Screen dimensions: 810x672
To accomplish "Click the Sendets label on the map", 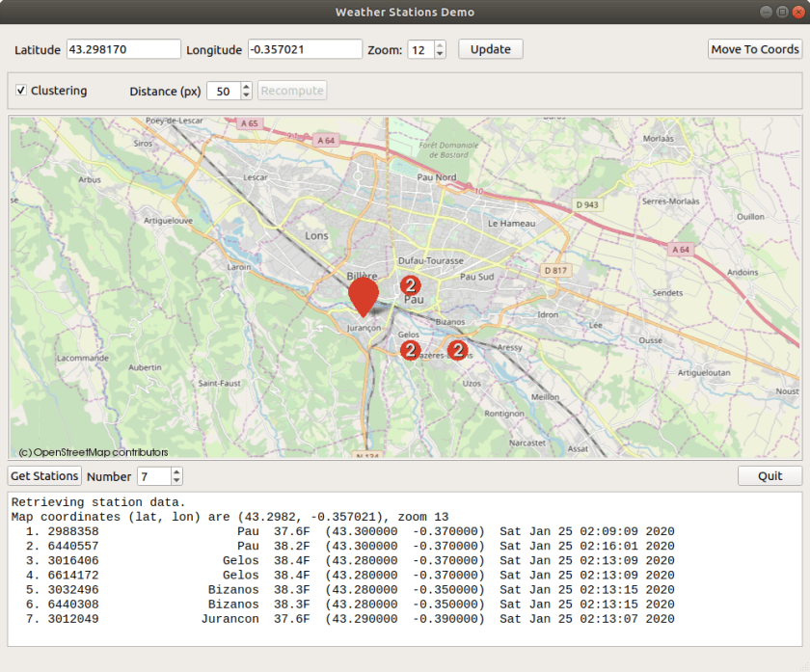I will tap(667, 293).
